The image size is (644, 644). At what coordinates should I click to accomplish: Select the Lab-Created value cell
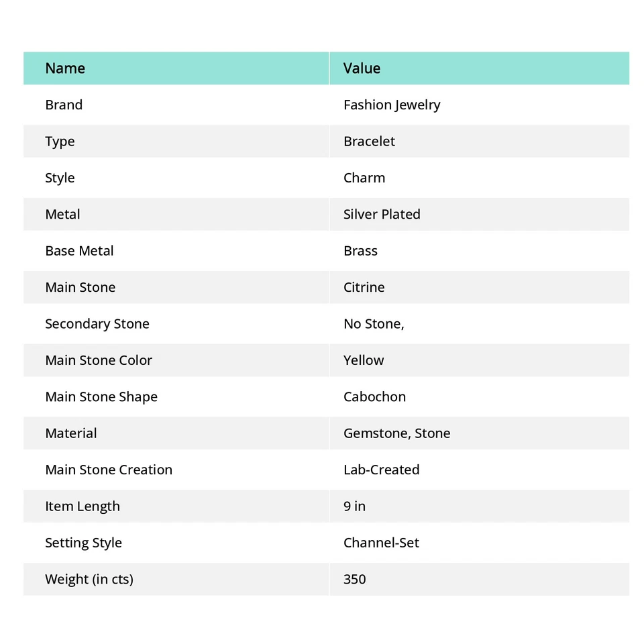[381, 470]
